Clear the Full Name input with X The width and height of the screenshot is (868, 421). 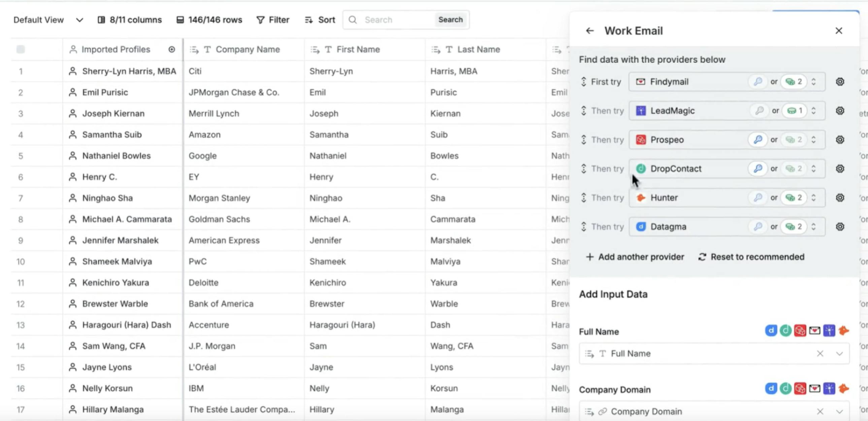pyautogui.click(x=820, y=354)
